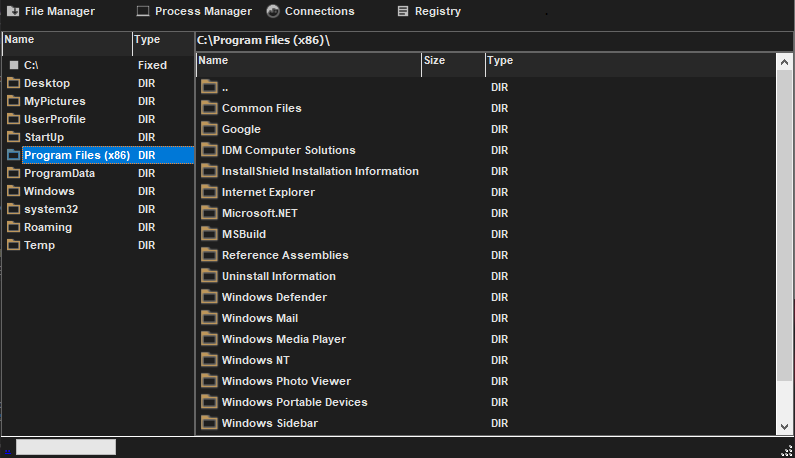795x458 pixels.
Task: Click scrollbar up arrow in file list
Action: click(x=784, y=61)
